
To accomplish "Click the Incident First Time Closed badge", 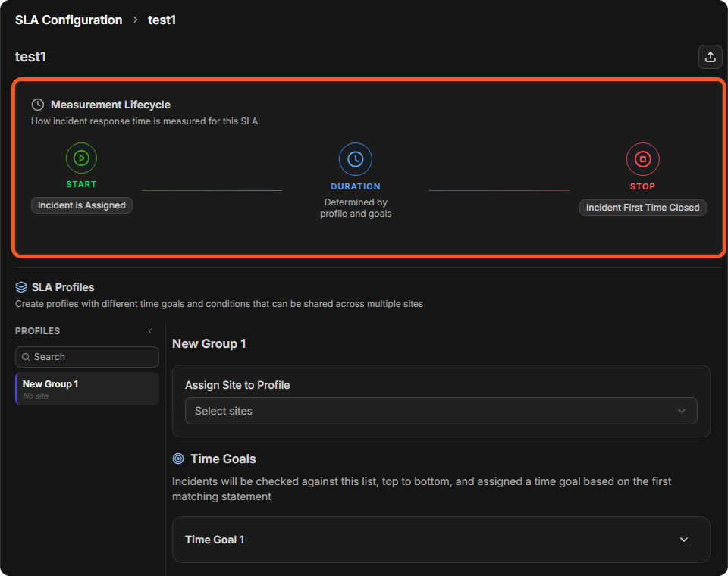I will coord(642,208).
